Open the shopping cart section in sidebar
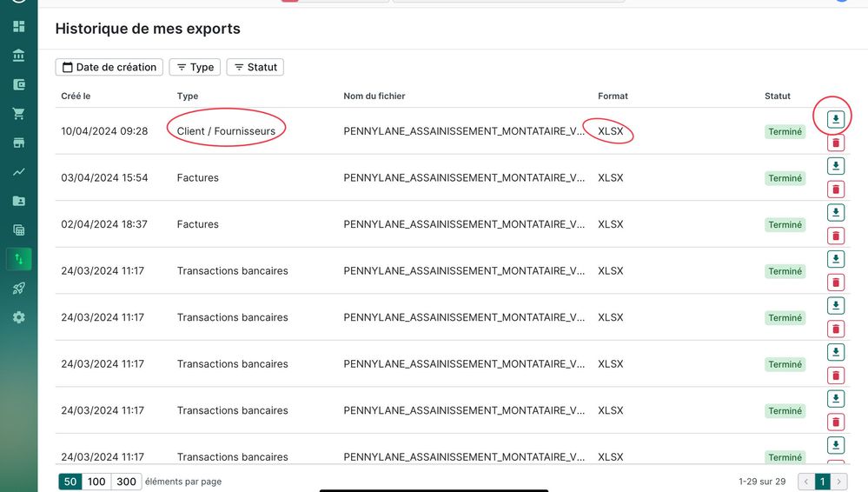Viewport: 868px width, 492px height. 18,114
